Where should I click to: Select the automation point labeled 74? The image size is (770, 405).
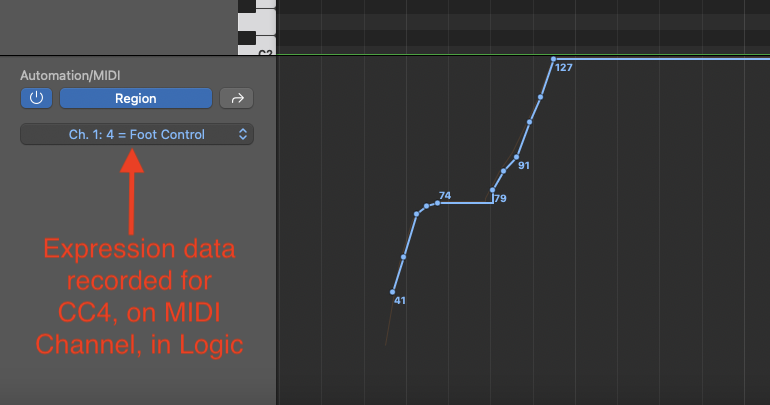point(437,203)
